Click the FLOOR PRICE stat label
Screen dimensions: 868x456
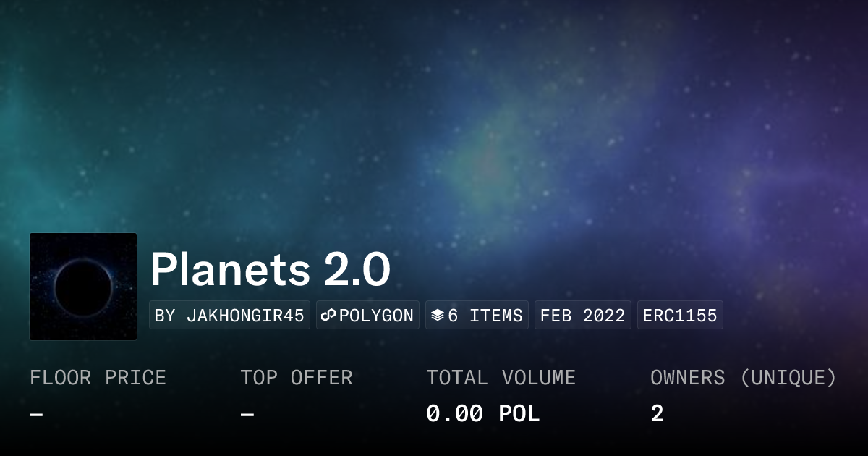(98, 378)
